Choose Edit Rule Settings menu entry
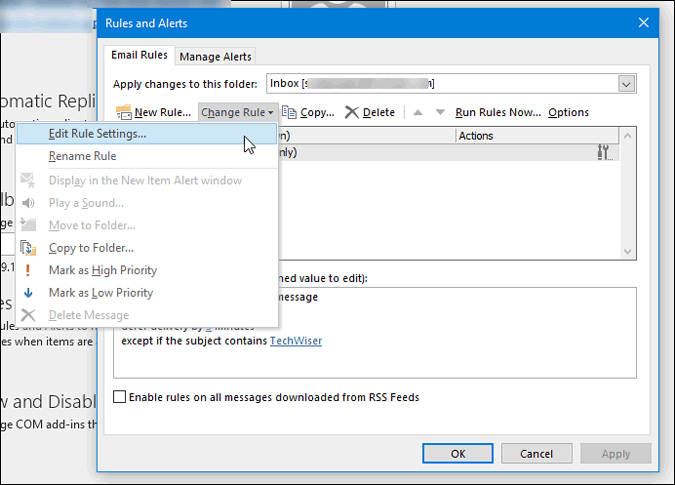675x485 pixels. 147,134
